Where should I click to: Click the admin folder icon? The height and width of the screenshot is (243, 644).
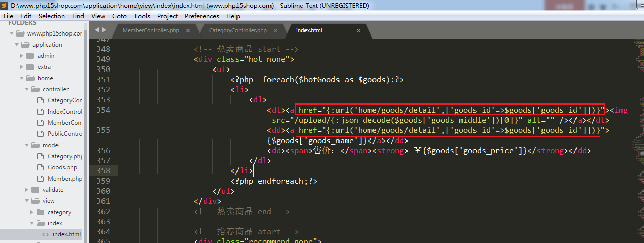point(30,56)
